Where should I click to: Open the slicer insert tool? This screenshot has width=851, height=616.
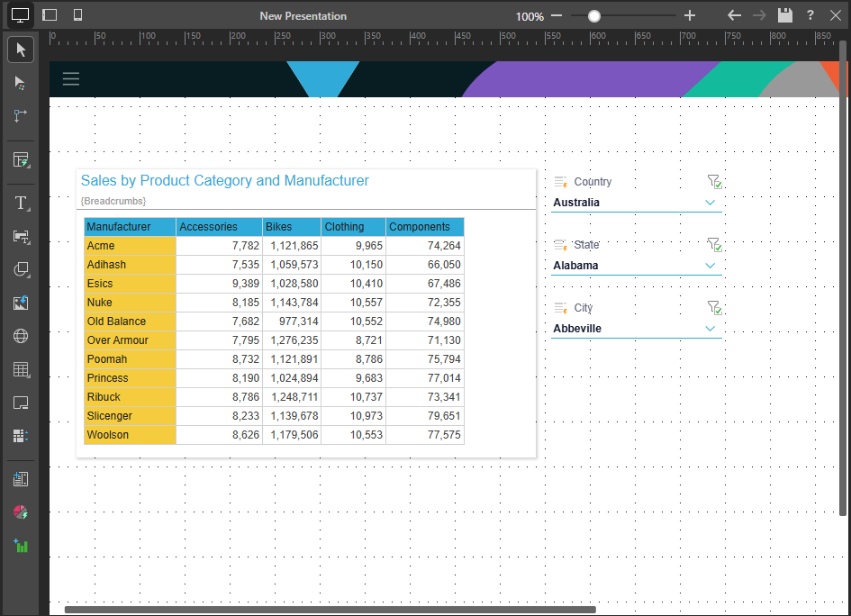(21, 237)
